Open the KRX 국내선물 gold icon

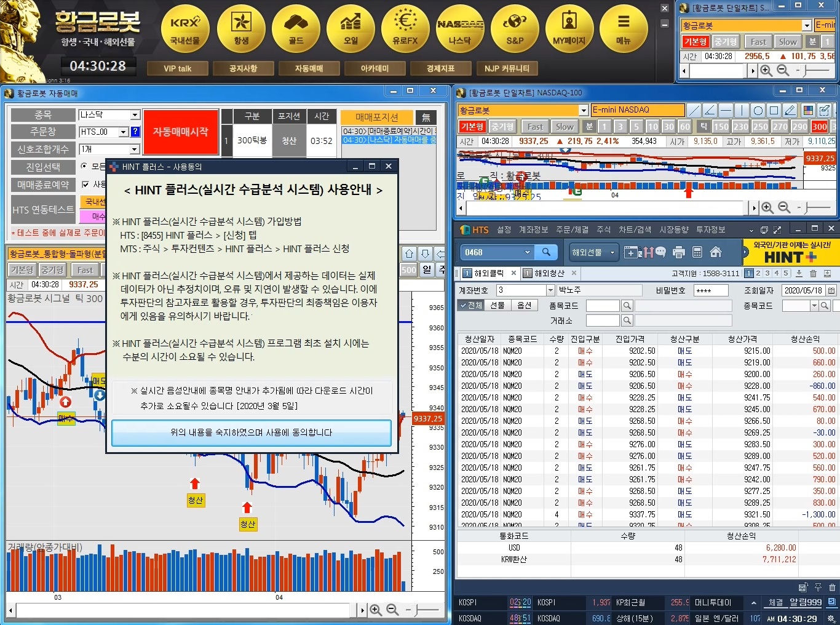pos(185,29)
